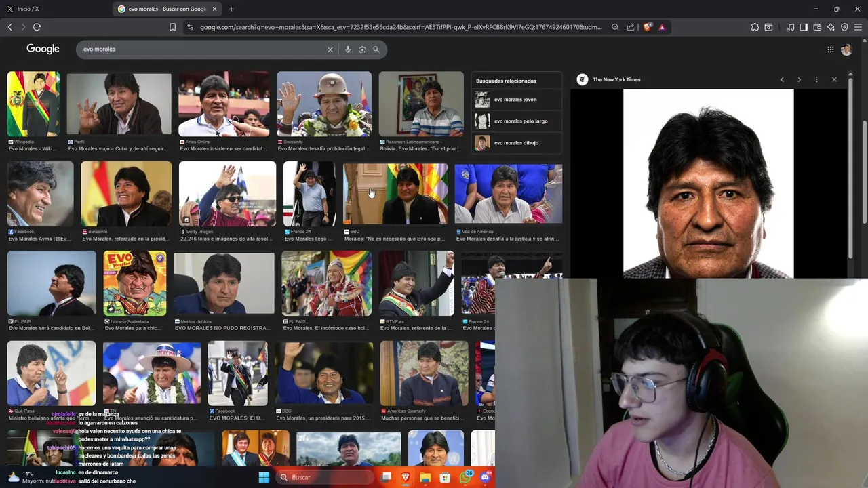Screen dimensions: 868x488
Task: Open the Americas Quarterly image result
Action: pyautogui.click(x=424, y=373)
